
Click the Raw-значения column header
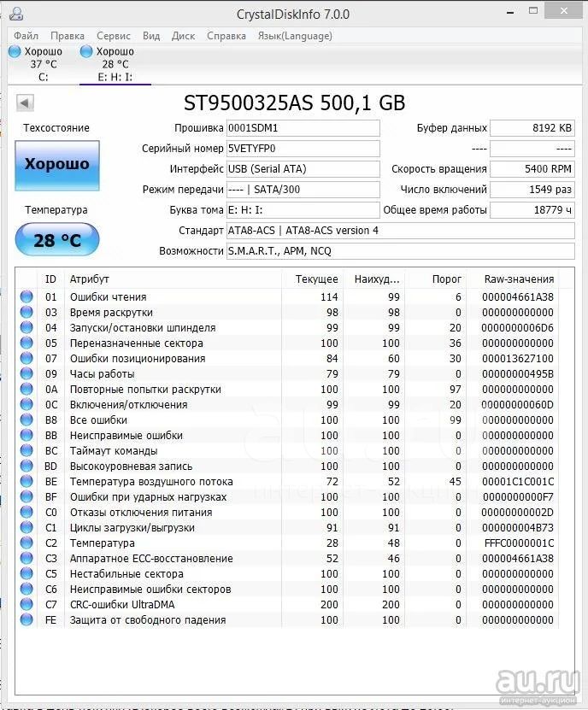pos(513,279)
